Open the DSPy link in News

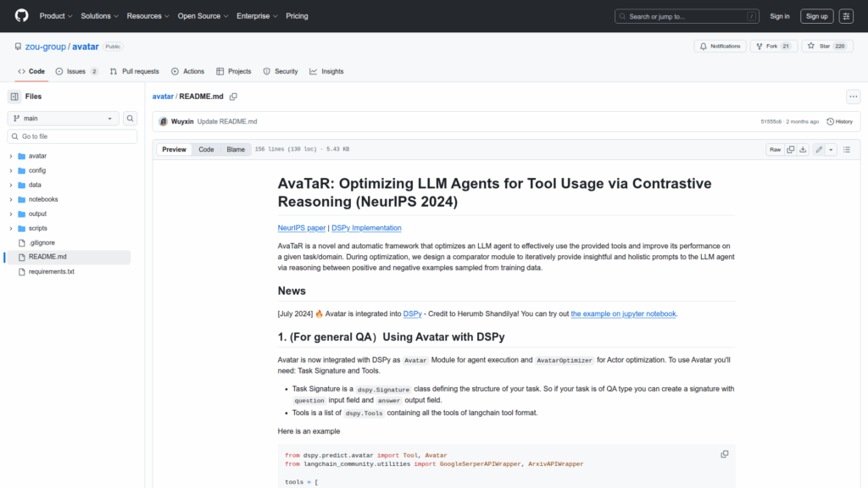tap(413, 313)
